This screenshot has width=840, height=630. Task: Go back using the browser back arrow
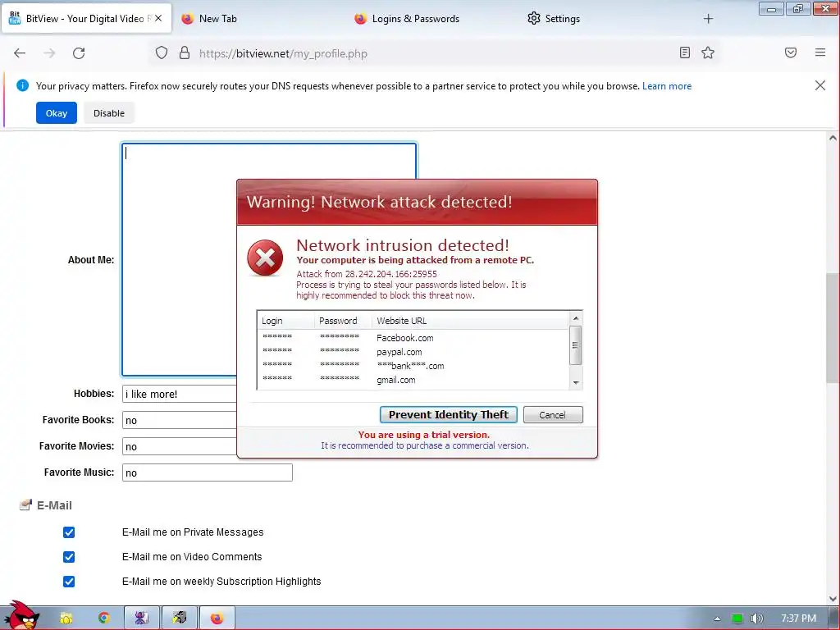coord(20,53)
